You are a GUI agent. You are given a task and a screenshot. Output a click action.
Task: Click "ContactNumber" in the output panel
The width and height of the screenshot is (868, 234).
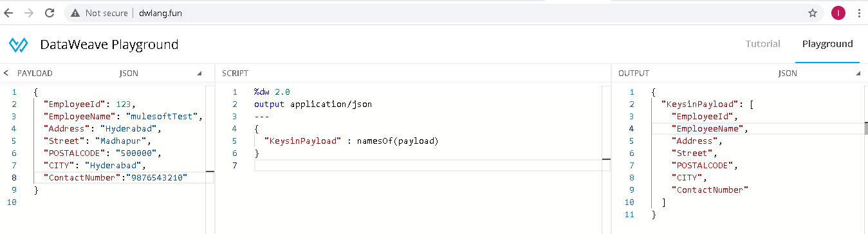pyautogui.click(x=710, y=190)
